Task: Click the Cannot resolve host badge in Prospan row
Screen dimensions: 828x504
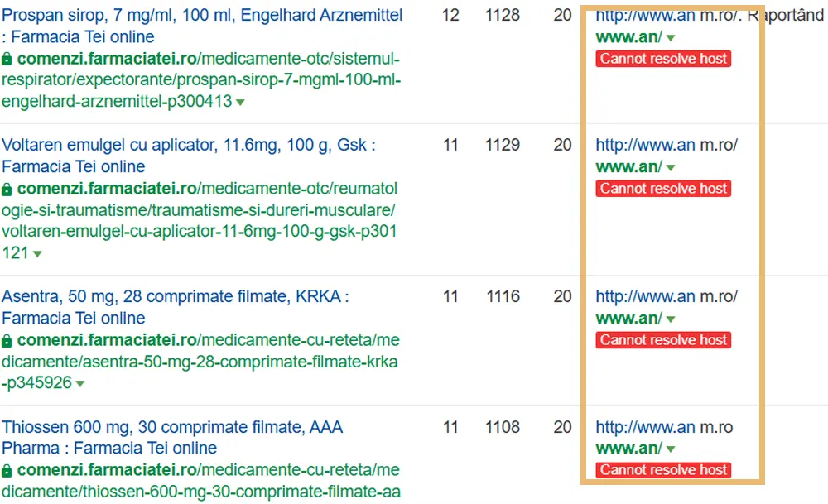Action: (x=663, y=59)
